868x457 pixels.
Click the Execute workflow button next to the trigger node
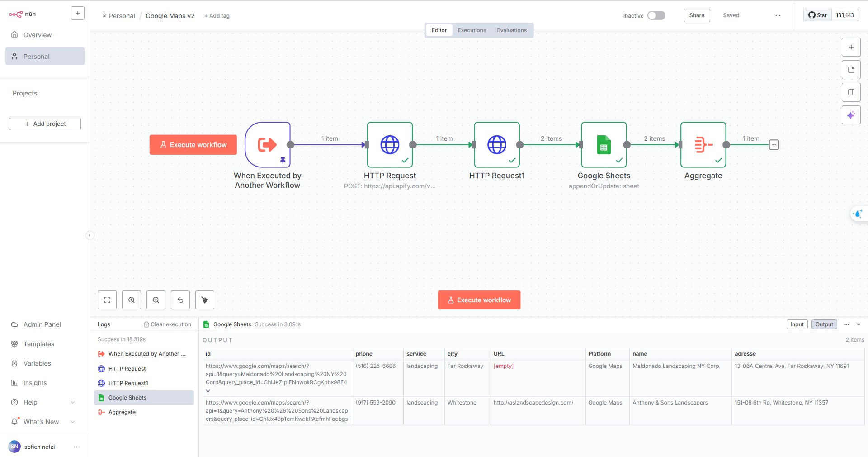[x=193, y=145]
